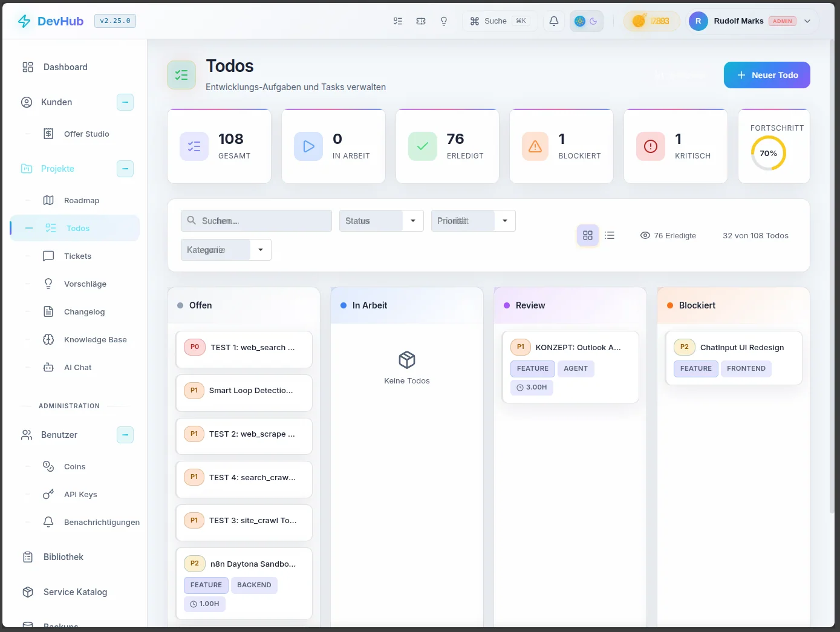Collapse the Benutzer sidebar section

[125, 435]
